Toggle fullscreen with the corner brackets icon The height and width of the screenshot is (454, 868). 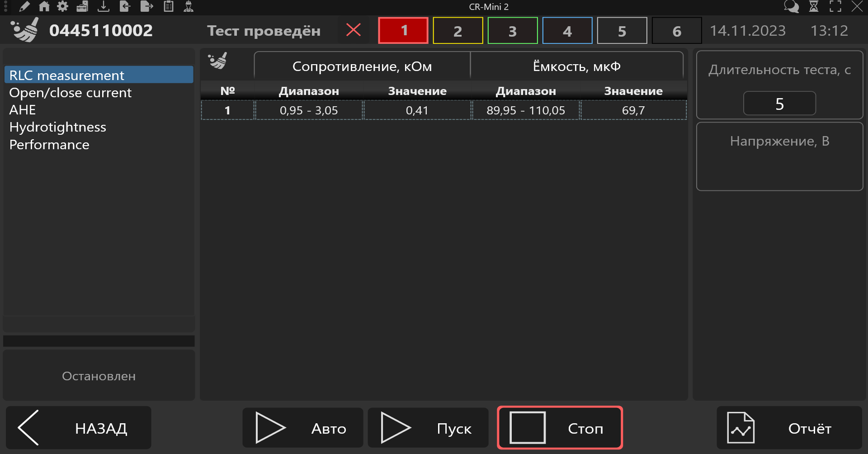835,6
